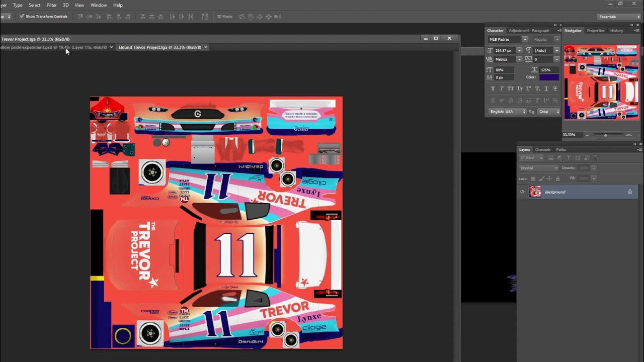Click the Distribute horizontal centers icon
The image size is (644, 362).
click(181, 17)
